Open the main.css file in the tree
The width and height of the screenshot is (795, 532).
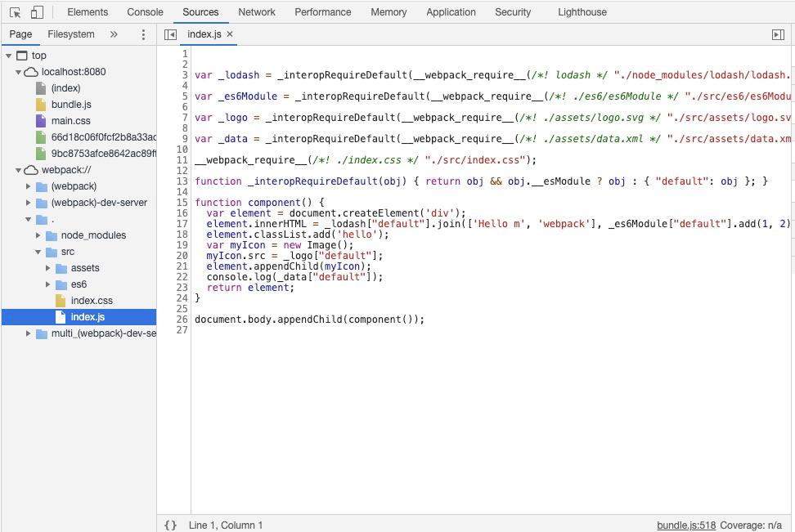pyautogui.click(x=70, y=121)
